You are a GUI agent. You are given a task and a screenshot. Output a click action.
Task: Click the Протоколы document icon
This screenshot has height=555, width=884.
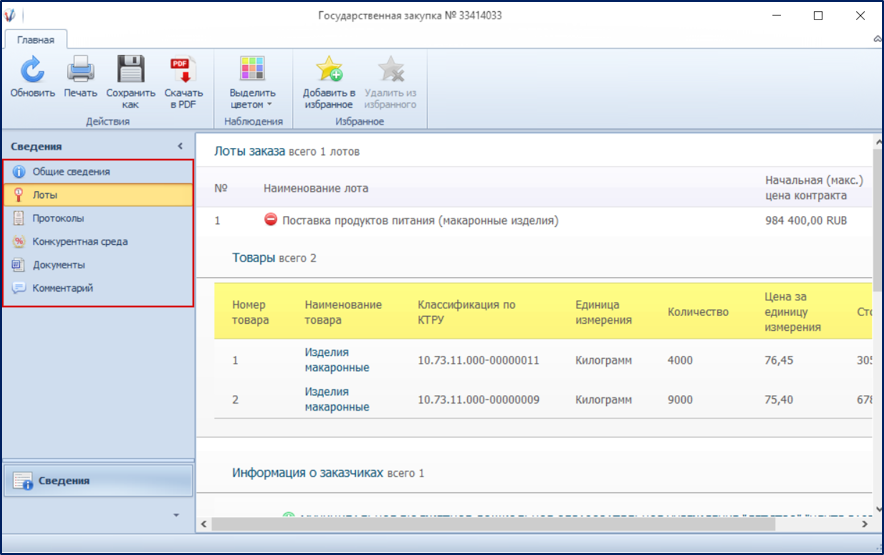[x=19, y=218]
